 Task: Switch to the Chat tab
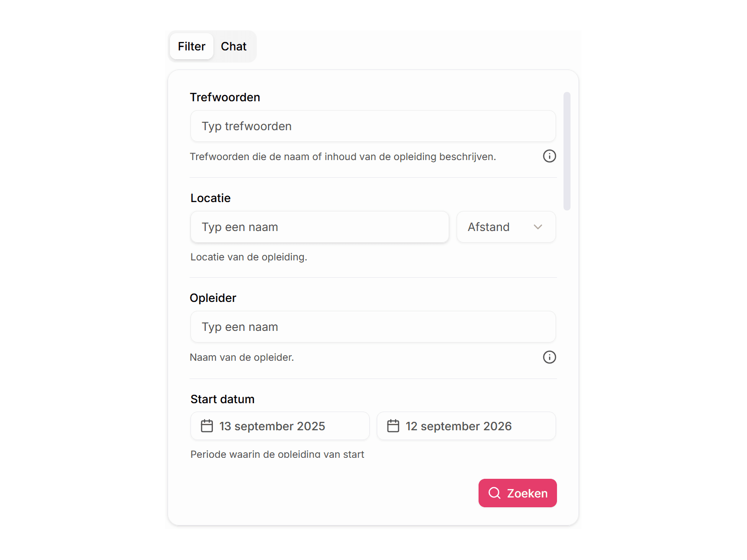tap(233, 47)
